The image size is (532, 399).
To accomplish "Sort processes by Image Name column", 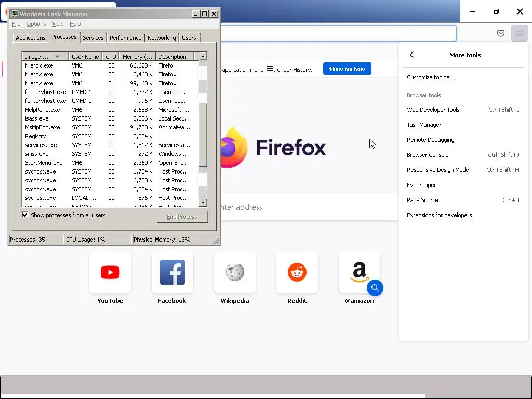I will 46,56.
